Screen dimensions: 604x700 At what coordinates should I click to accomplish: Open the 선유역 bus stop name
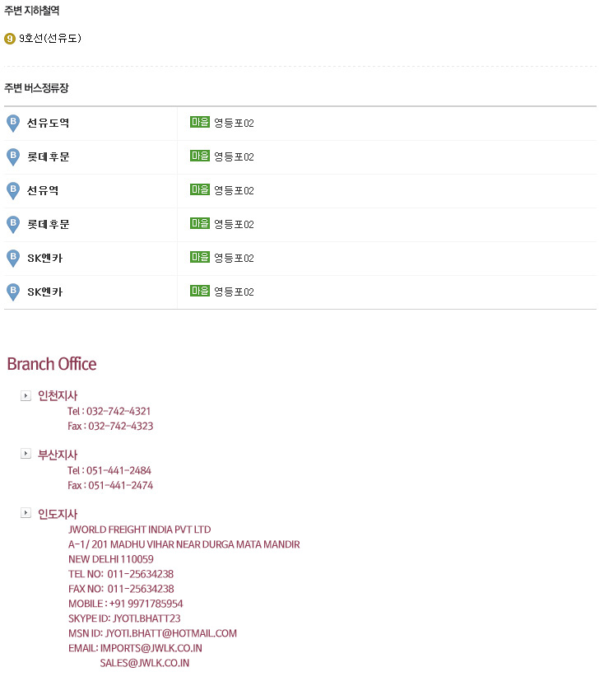[43, 190]
